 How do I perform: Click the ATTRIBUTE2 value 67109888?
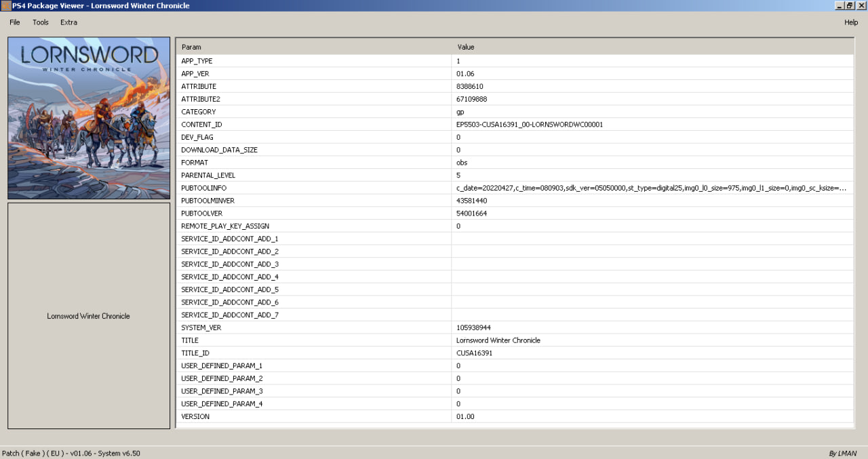[472, 99]
